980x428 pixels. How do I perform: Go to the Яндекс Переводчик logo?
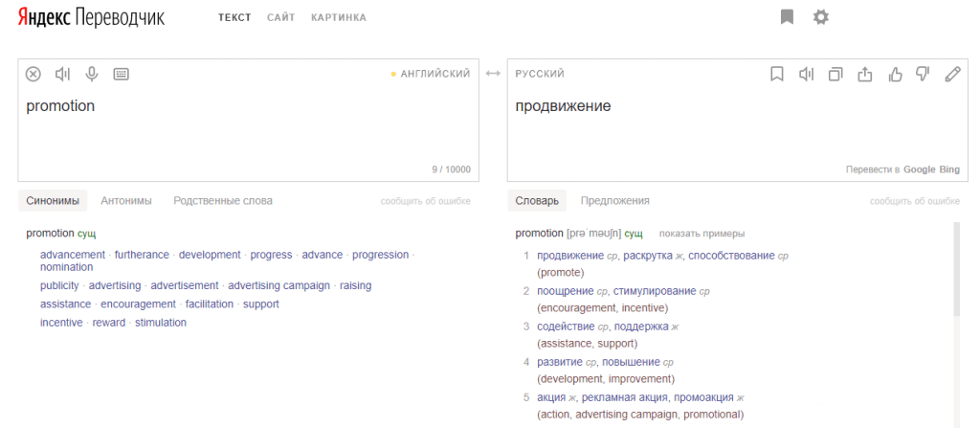click(x=91, y=17)
